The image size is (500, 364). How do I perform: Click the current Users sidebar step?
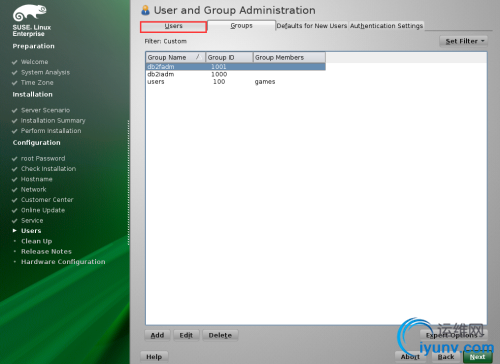pos(31,231)
